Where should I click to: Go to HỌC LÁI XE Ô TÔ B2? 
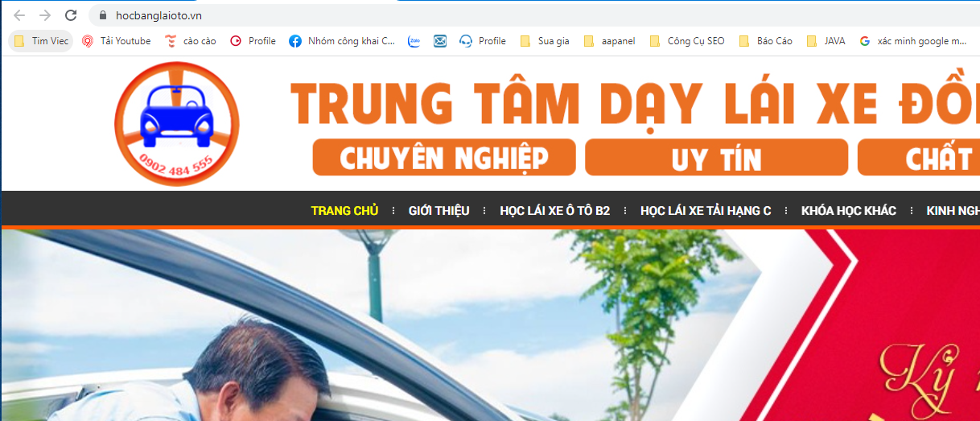click(554, 211)
